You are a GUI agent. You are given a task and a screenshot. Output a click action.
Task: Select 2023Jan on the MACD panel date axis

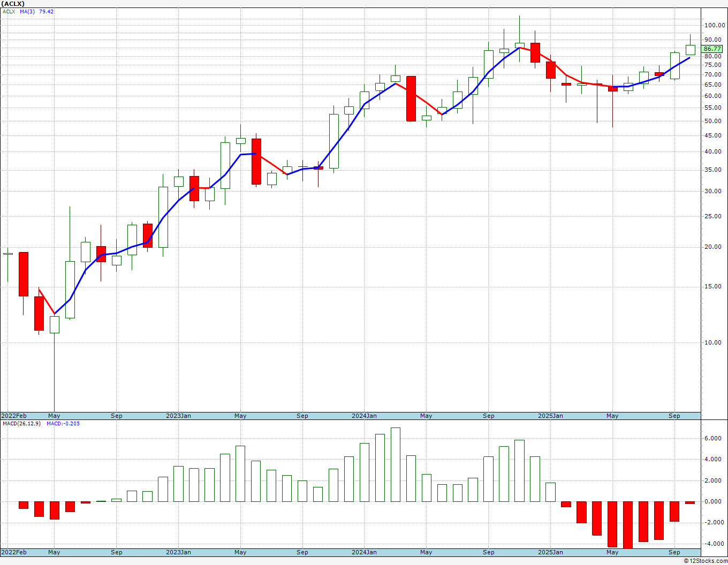[x=178, y=552]
